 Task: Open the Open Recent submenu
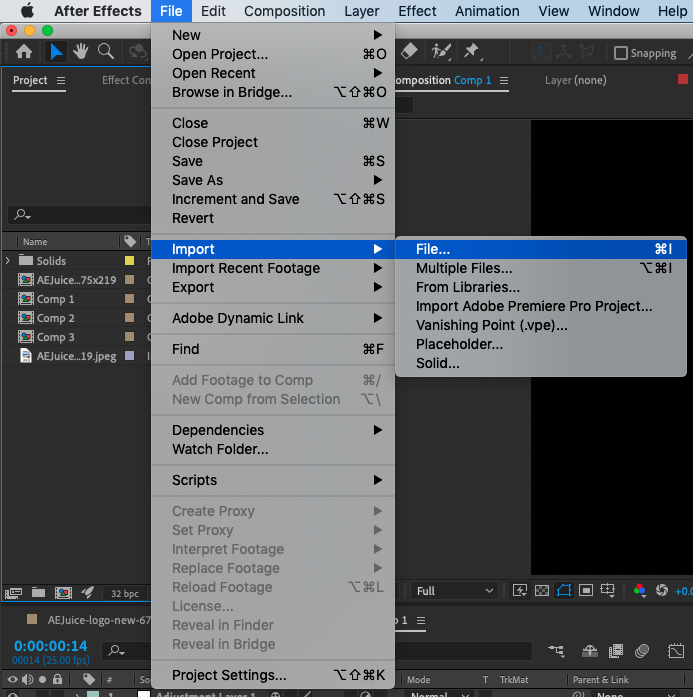tap(273, 73)
